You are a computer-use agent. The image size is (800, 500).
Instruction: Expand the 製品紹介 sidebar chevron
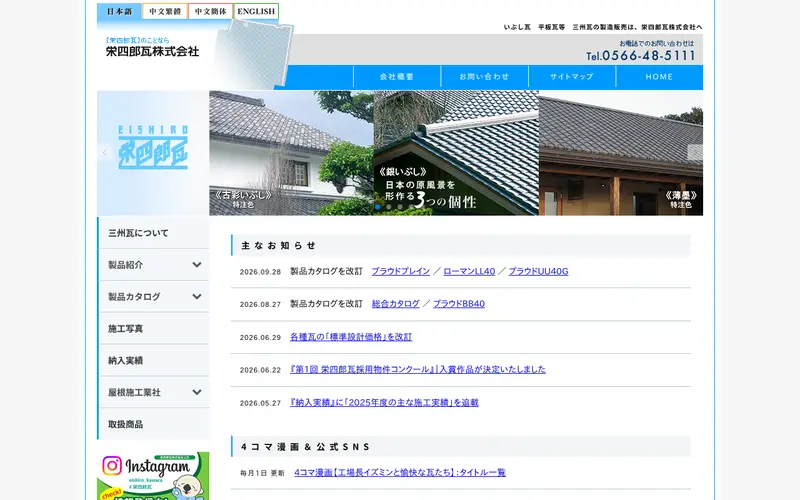click(196, 265)
